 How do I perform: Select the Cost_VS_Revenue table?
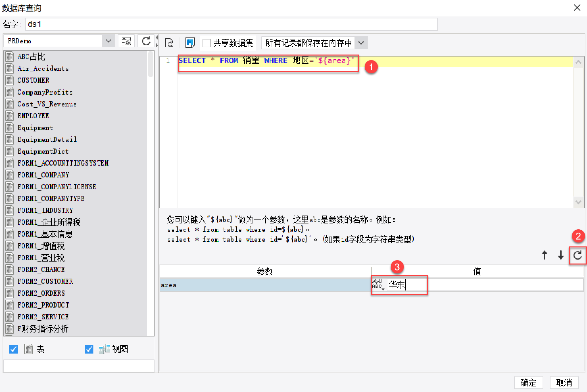[x=47, y=104]
